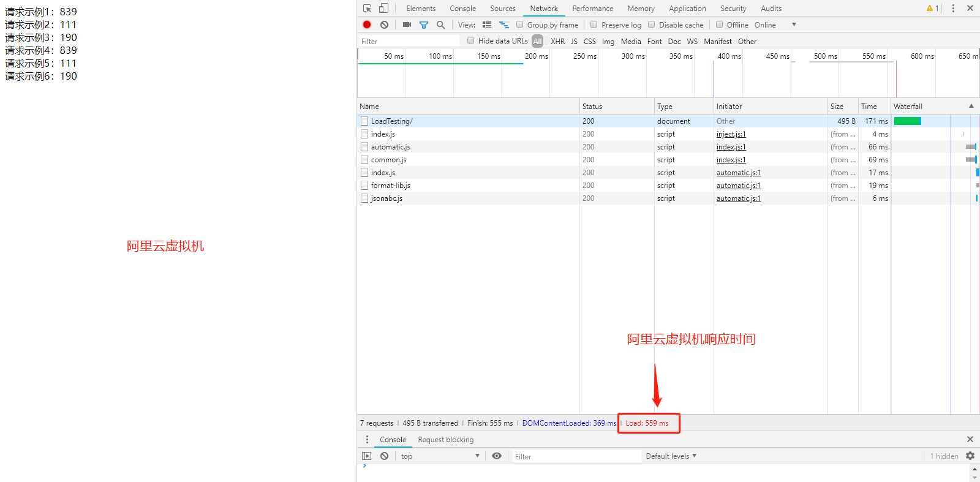Click the live expression eye icon
The image size is (980, 482).
(497, 456)
